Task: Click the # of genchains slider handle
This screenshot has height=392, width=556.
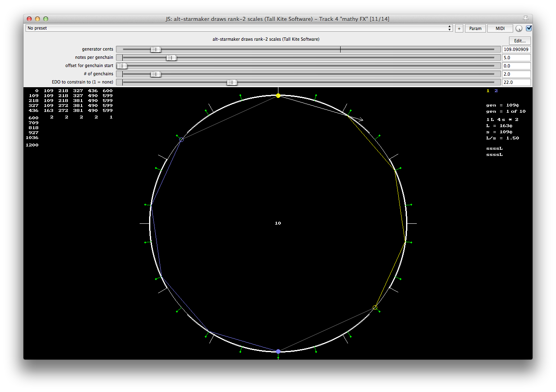Action: (156, 74)
